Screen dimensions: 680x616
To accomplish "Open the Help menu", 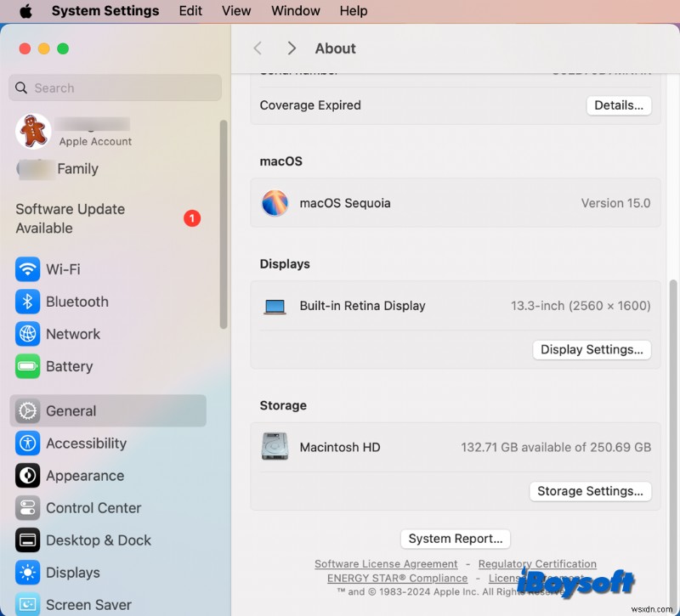I will 354,11.
